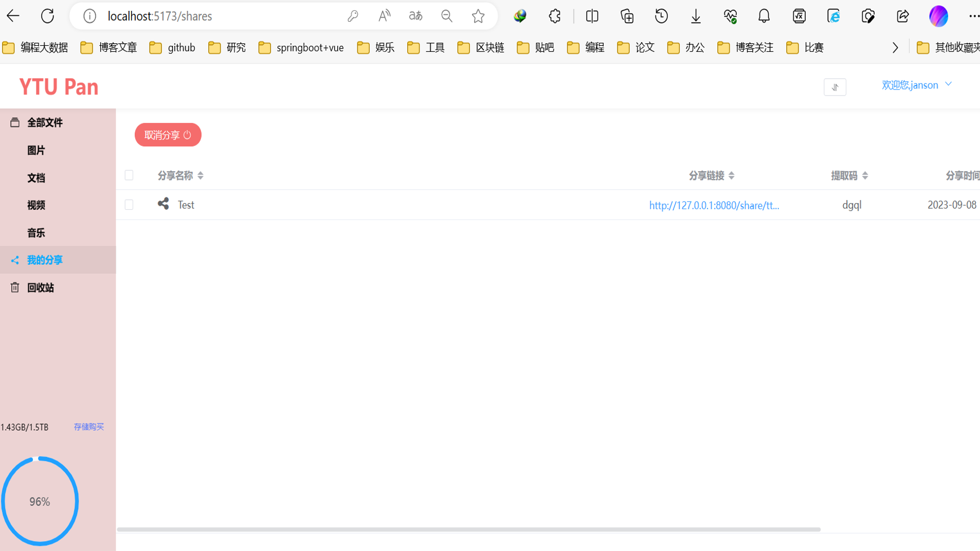980x551 pixels.
Task: Open 全部文件 in the sidebar
Action: tap(58, 122)
